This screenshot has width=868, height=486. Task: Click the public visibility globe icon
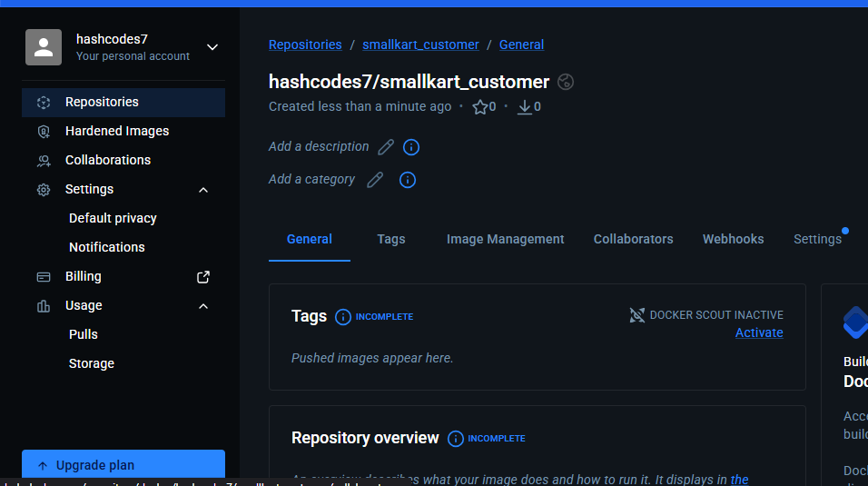point(565,82)
